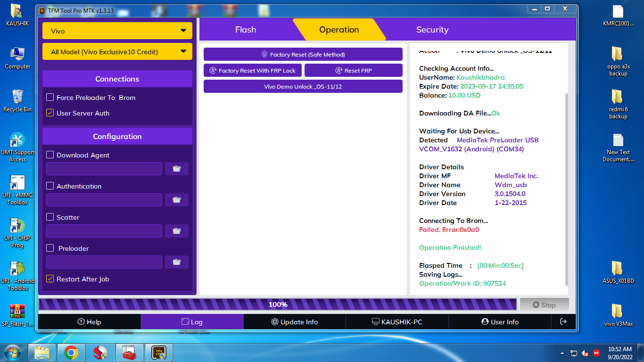Click the red toolbox taskbar icon
This screenshot has height=362, width=644.
click(x=130, y=352)
